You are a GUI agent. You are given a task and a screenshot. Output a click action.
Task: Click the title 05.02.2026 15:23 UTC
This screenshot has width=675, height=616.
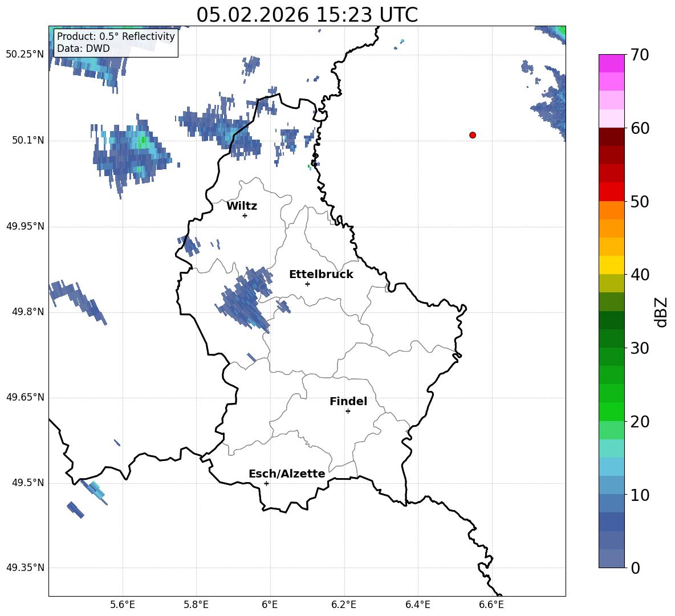point(307,15)
